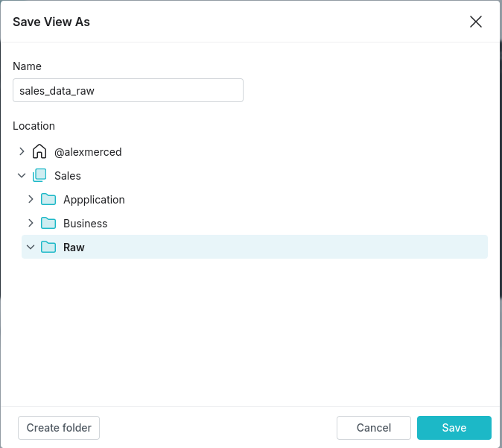
Task: Cancel saving the view
Action: 374,428
